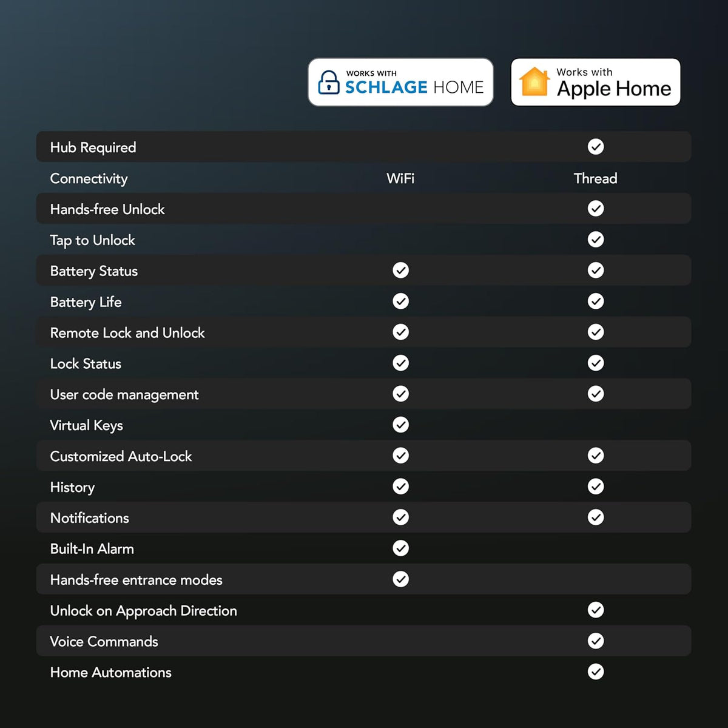Click the Home Automations checkmark icon
The height and width of the screenshot is (728, 728).
596,672
